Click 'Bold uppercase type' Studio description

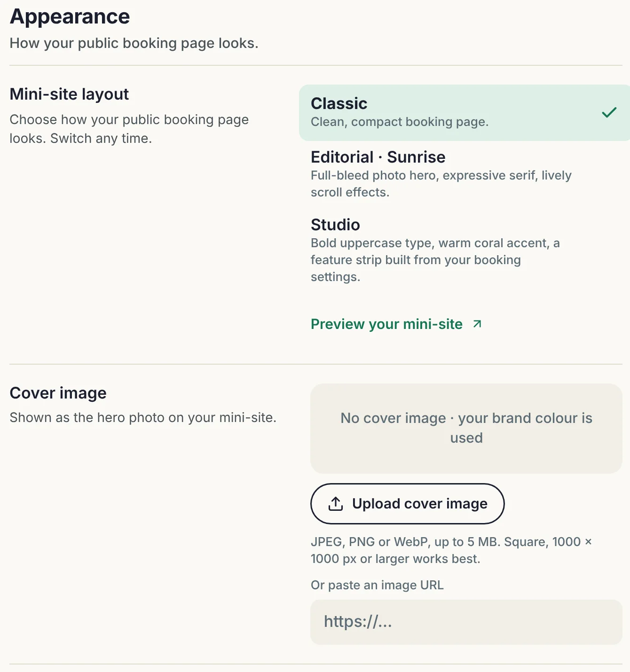pos(435,260)
